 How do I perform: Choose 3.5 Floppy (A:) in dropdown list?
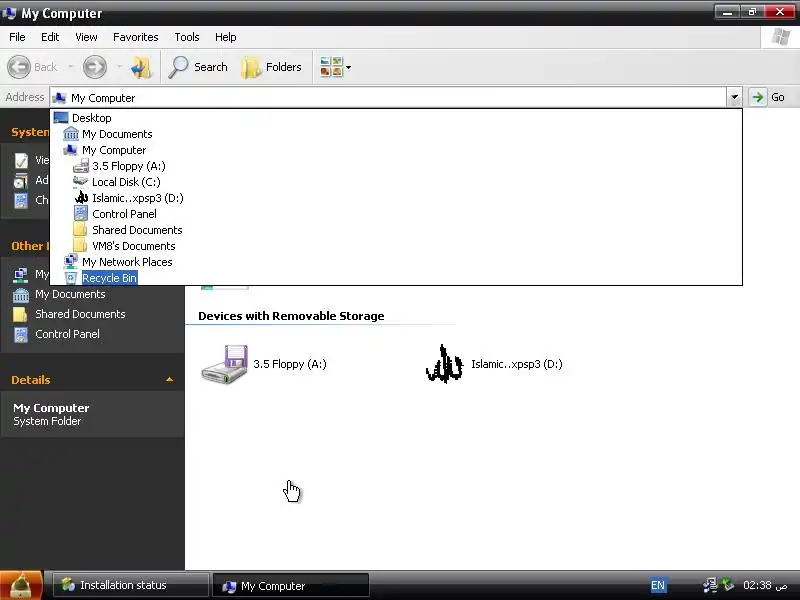coord(396,166)
